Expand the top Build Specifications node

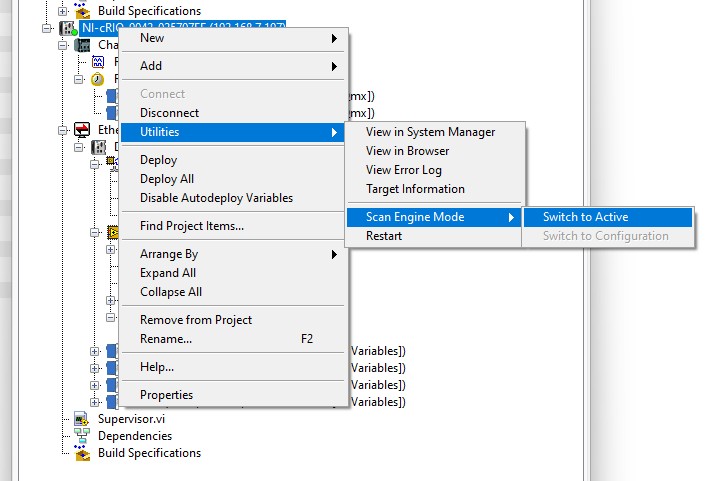point(62,11)
